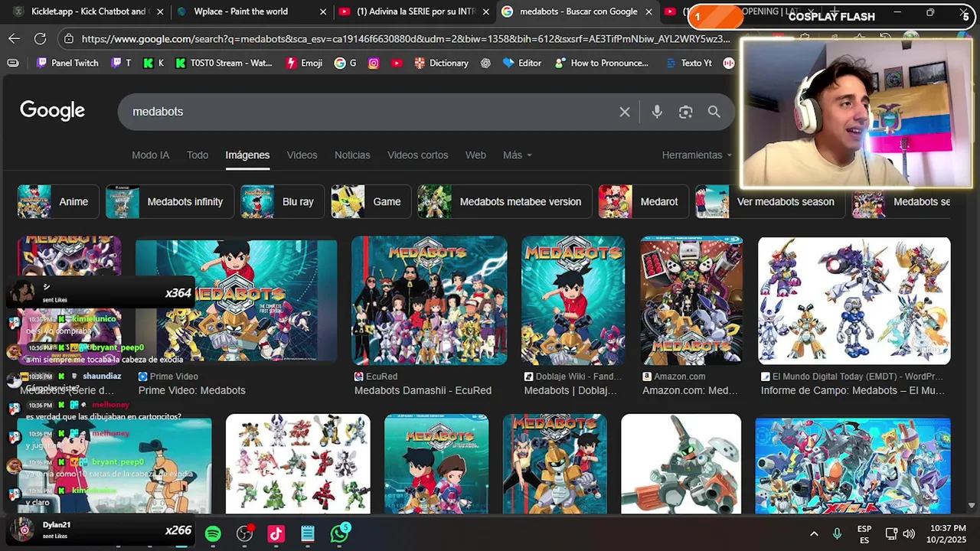Clear the medabots search text
The height and width of the screenshot is (551, 980).
(x=625, y=112)
